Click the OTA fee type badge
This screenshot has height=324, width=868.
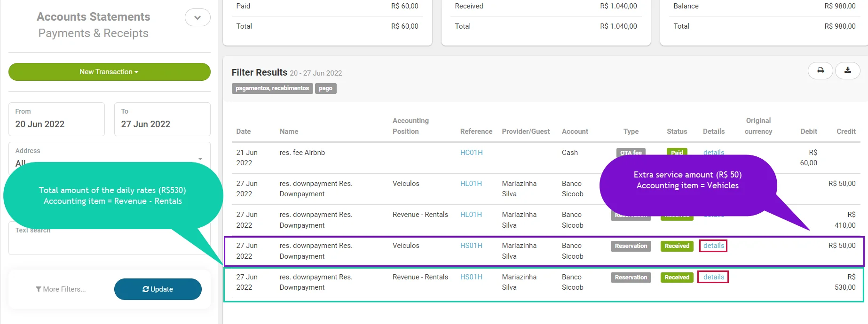pyautogui.click(x=631, y=153)
